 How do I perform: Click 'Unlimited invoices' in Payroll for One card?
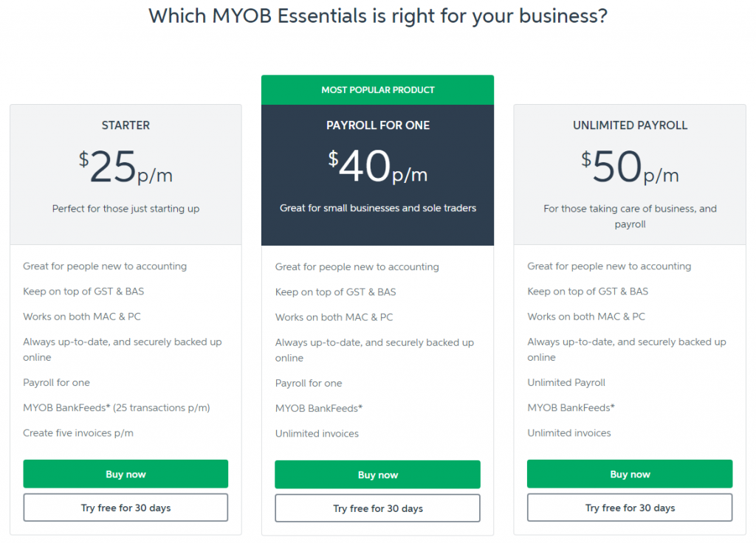point(317,434)
